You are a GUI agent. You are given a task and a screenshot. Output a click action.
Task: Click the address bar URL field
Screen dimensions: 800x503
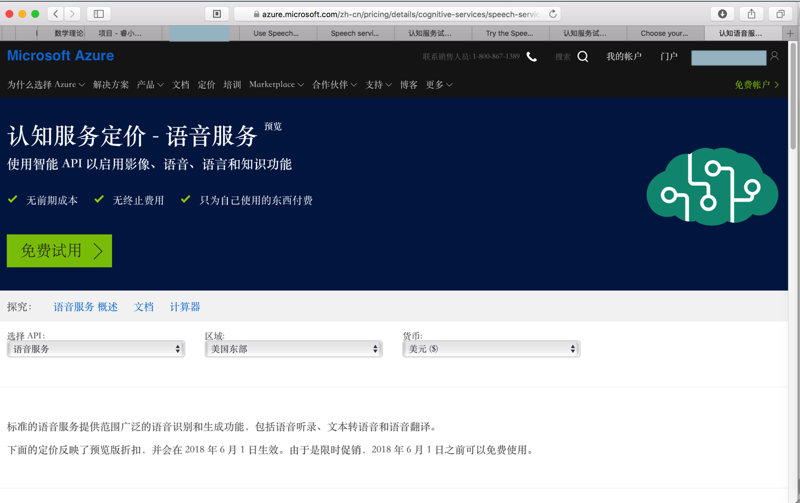[397, 14]
